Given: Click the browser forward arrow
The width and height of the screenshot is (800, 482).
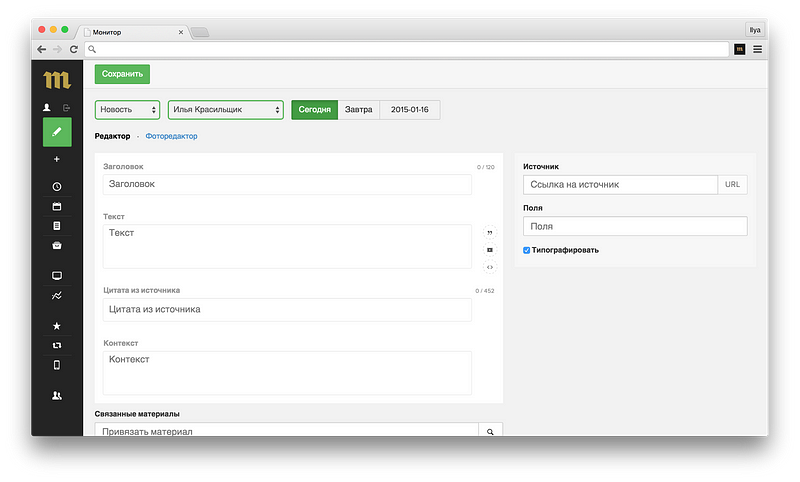Looking at the screenshot, I should [x=57, y=49].
